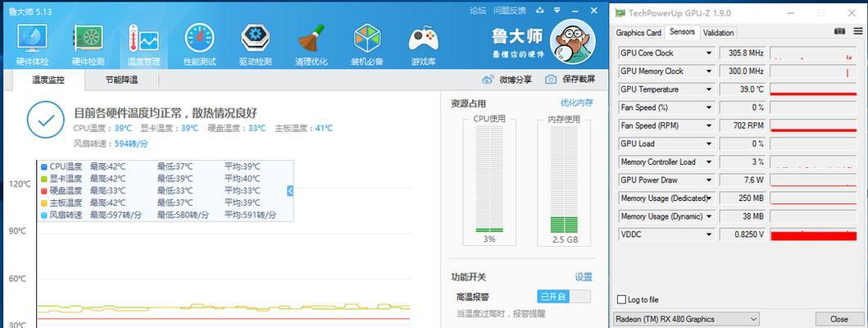Click 优化内存 optimize memory link
Screen dimensions: 868x328
577,102
